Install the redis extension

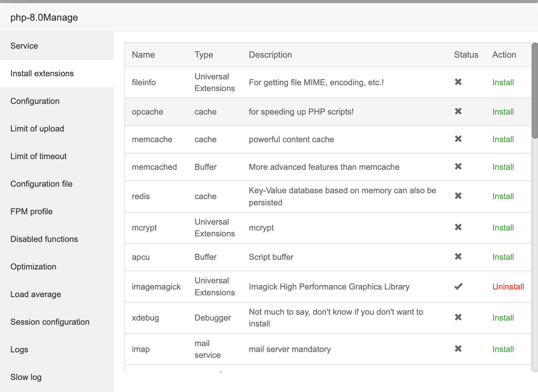[503, 196]
